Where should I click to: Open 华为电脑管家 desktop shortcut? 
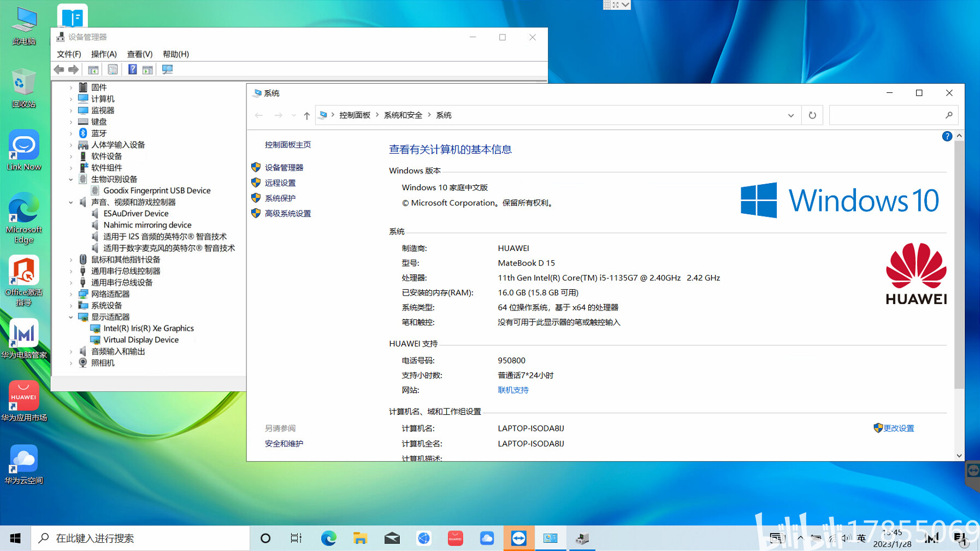click(23, 339)
